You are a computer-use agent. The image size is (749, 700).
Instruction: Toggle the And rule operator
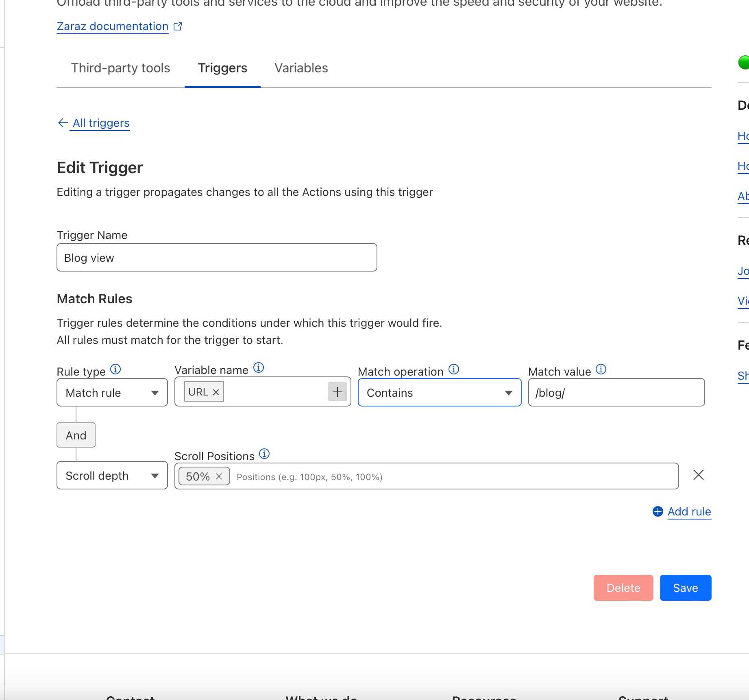(76, 435)
